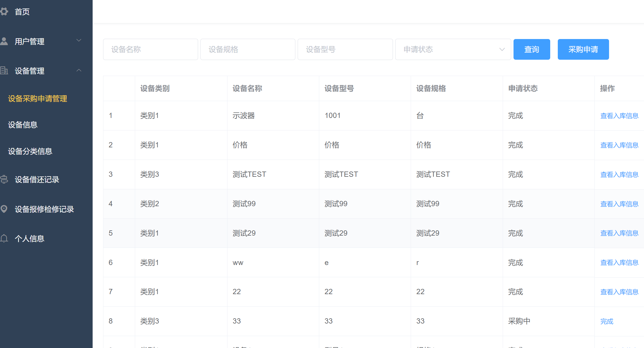Screen dimensions: 644x348
Task: Select 设备采购申请管理 menu item
Action: point(37,99)
